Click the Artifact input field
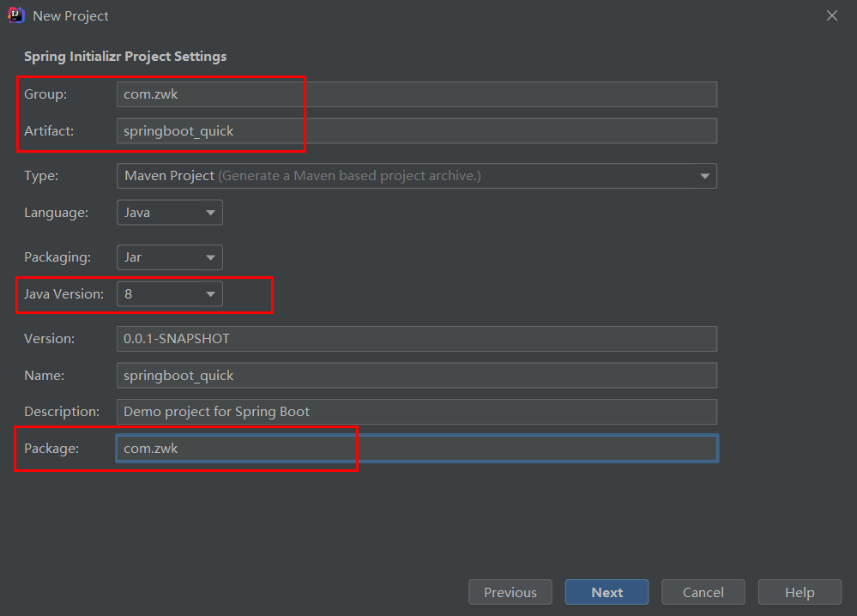Viewport: 857px width, 616px height. [416, 131]
